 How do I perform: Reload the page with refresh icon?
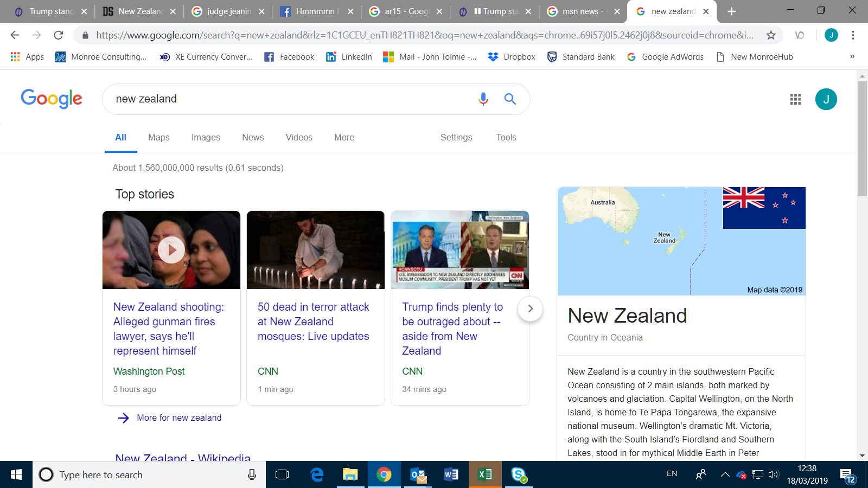pos(59,35)
